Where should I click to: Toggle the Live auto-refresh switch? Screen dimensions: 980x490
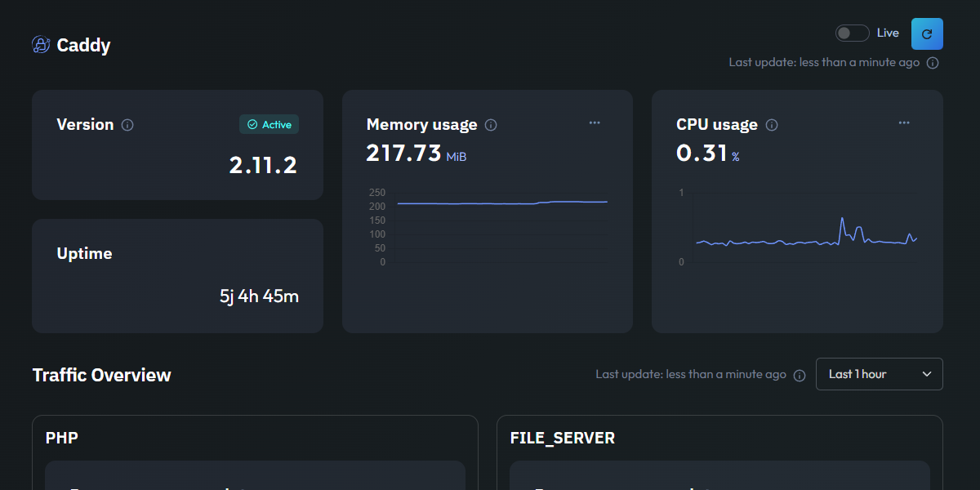point(852,33)
